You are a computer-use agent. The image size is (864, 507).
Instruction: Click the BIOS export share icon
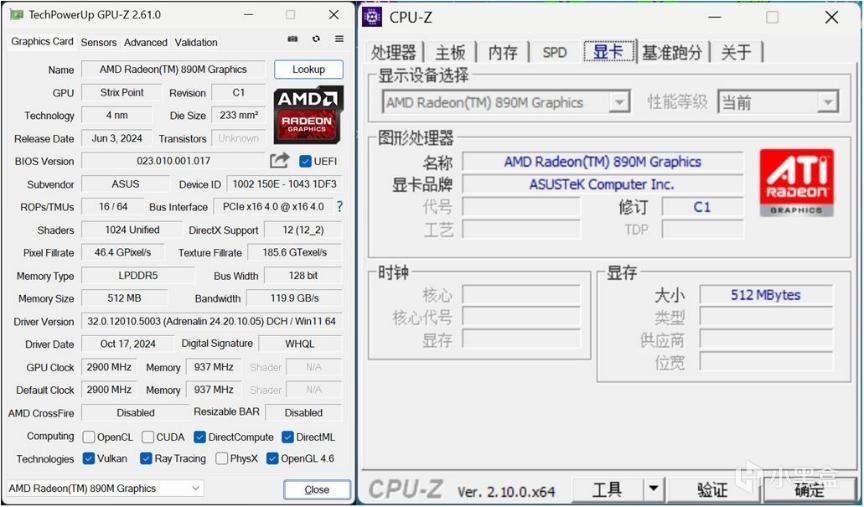(280, 160)
